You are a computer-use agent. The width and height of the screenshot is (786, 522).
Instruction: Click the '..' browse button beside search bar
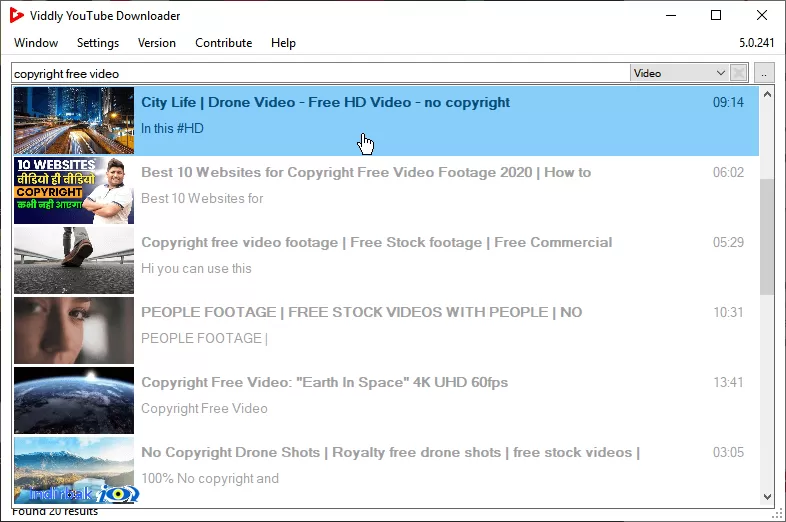(764, 73)
